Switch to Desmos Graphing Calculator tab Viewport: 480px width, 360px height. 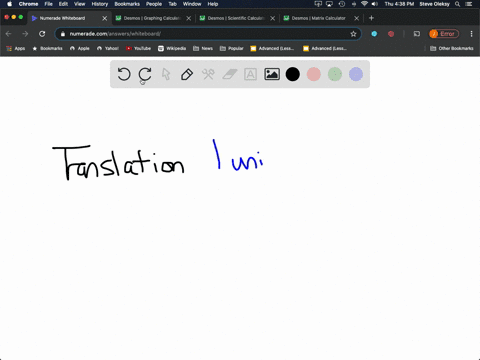click(x=152, y=18)
